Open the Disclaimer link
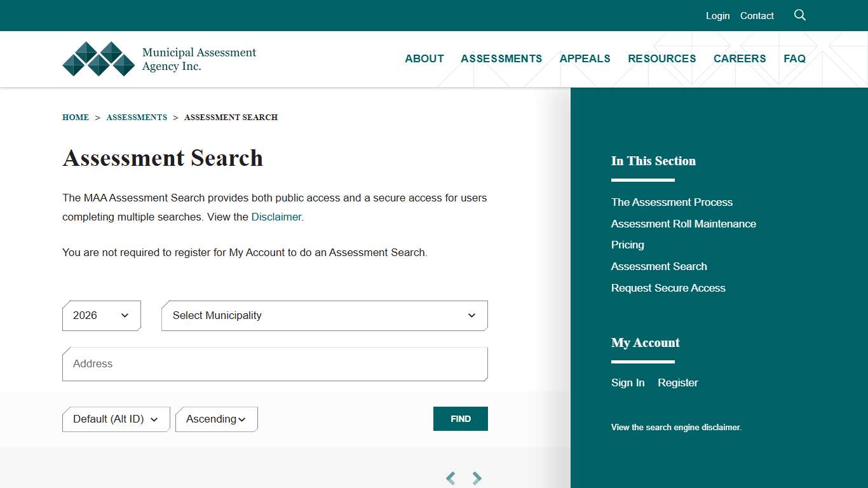 [276, 217]
